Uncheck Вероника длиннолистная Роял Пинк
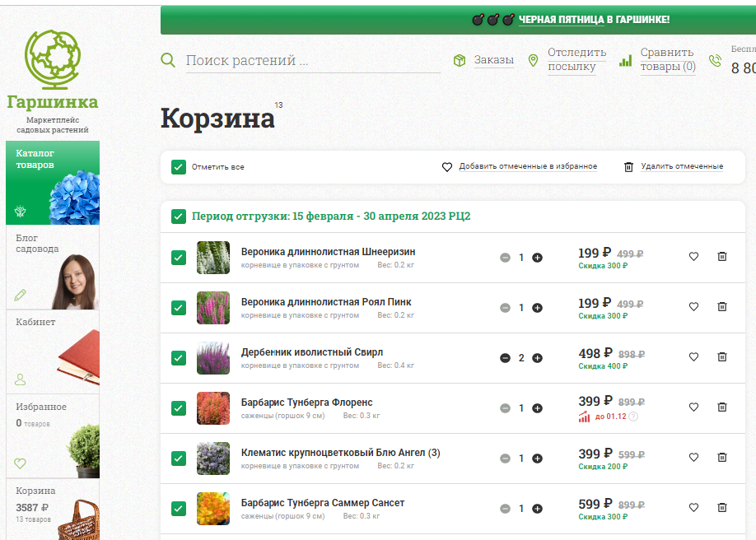756x540 pixels. pos(179,308)
